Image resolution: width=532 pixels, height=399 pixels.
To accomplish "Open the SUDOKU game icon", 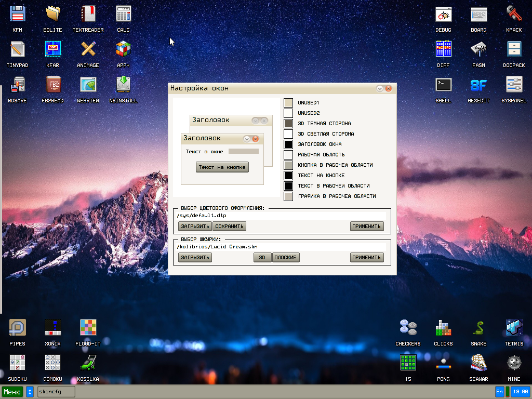I will click(17, 363).
